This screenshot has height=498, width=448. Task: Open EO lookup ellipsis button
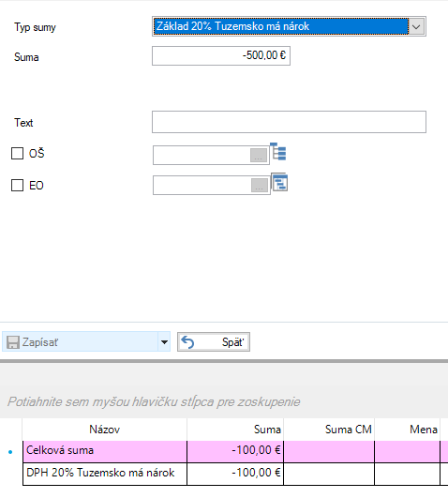pyautogui.click(x=260, y=185)
